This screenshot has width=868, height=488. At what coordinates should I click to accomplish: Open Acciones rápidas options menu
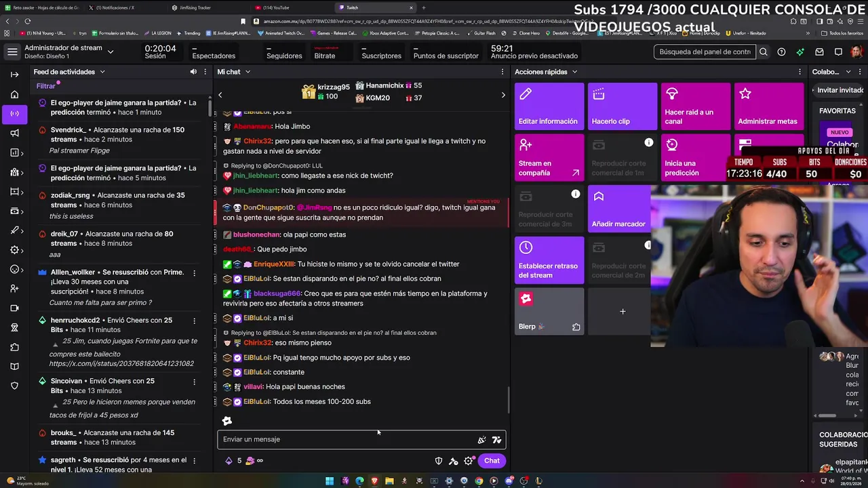800,72
